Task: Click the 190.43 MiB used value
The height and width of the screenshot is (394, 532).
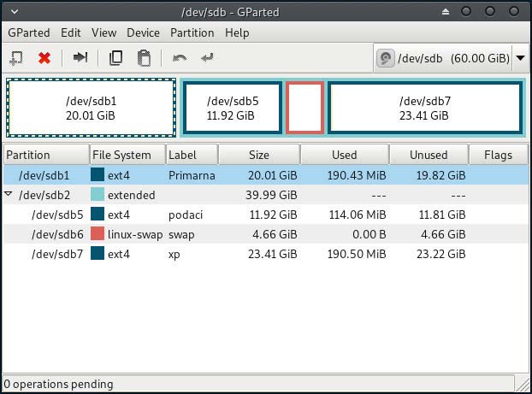Action: click(357, 175)
